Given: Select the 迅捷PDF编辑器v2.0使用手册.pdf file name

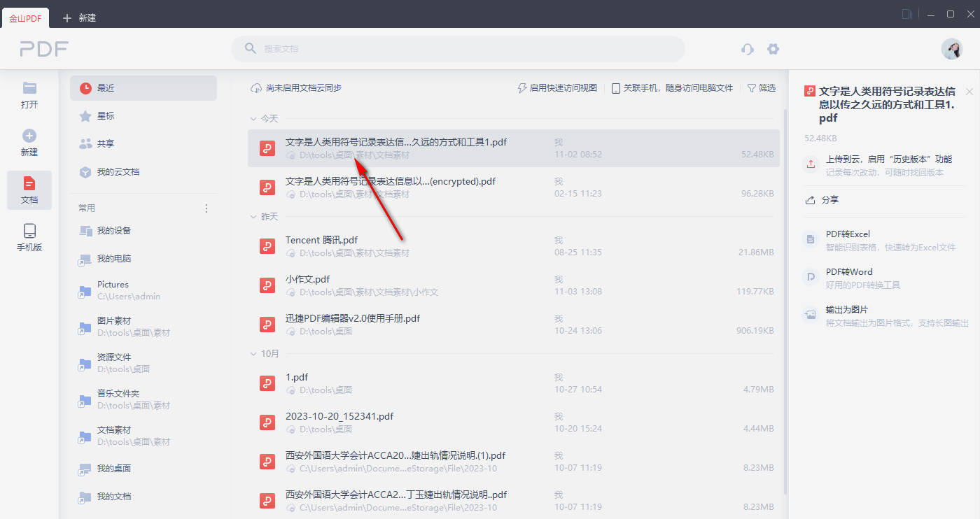Looking at the screenshot, I should coord(353,318).
